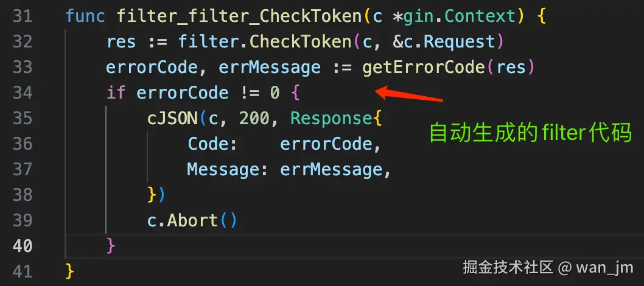Click line number 31 in gutter
The image size is (644, 286).
(x=22, y=17)
